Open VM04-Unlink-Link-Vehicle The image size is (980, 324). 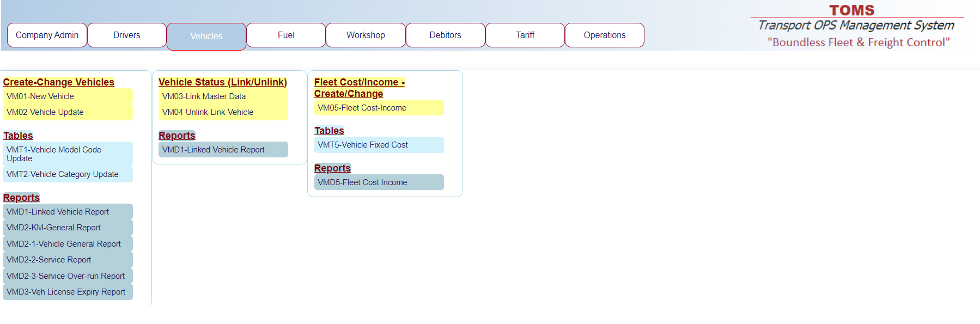click(x=223, y=112)
